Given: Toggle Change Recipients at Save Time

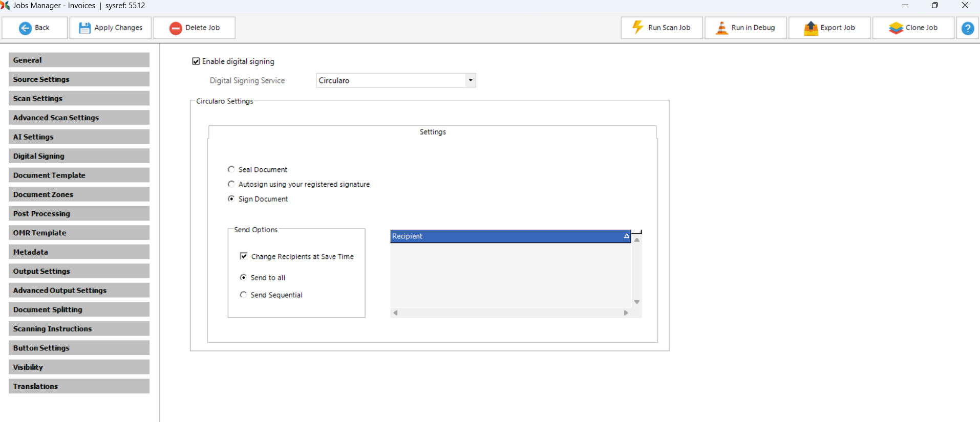Looking at the screenshot, I should click(244, 256).
